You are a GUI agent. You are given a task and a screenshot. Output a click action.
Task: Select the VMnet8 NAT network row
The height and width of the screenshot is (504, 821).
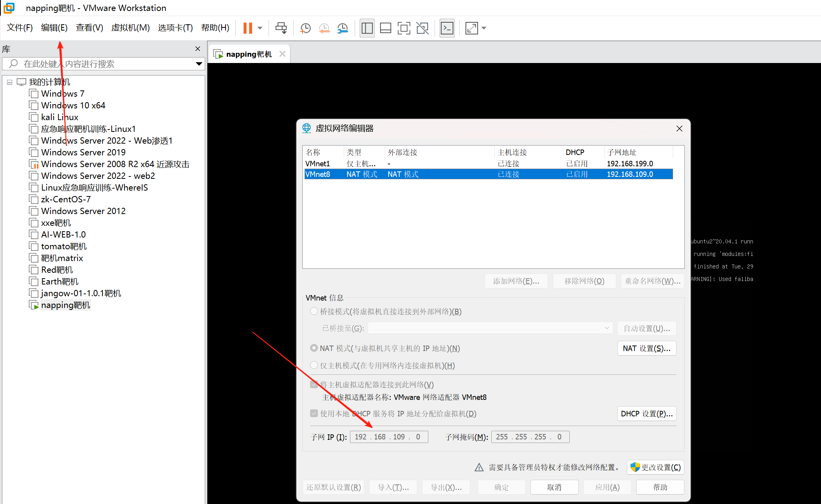(489, 174)
